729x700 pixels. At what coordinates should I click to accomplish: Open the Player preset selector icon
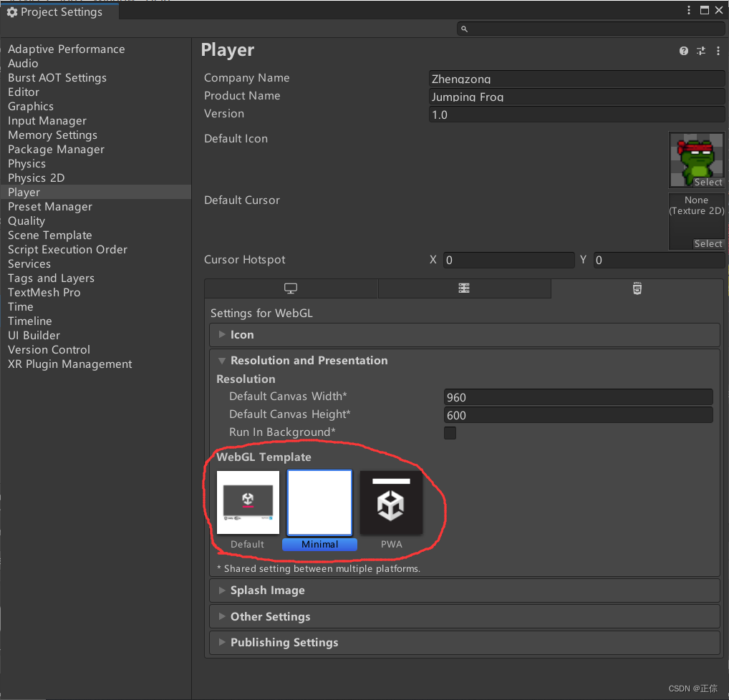point(701,51)
